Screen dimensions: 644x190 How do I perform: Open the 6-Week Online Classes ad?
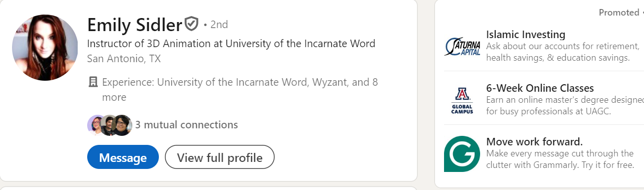coord(540,88)
